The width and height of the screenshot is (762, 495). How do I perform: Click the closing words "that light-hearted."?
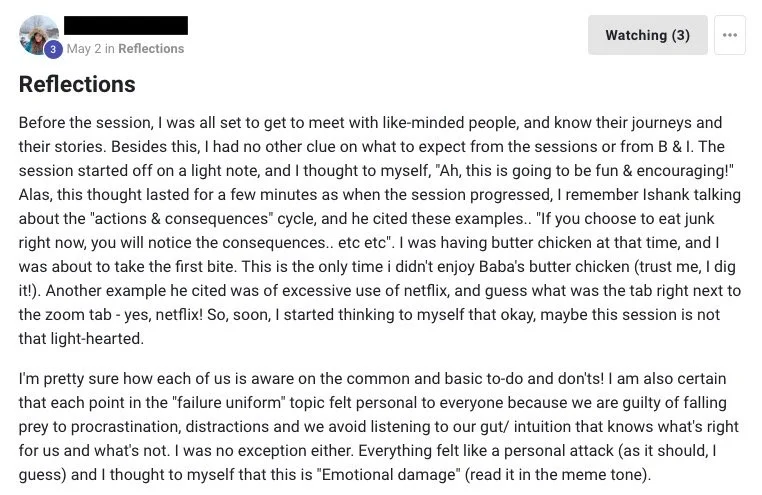point(81,339)
